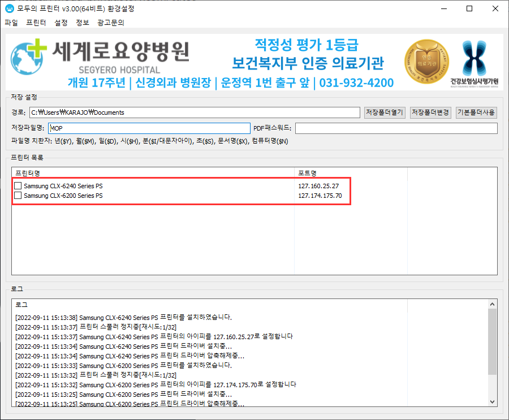Open the 프린터 menu

point(34,23)
